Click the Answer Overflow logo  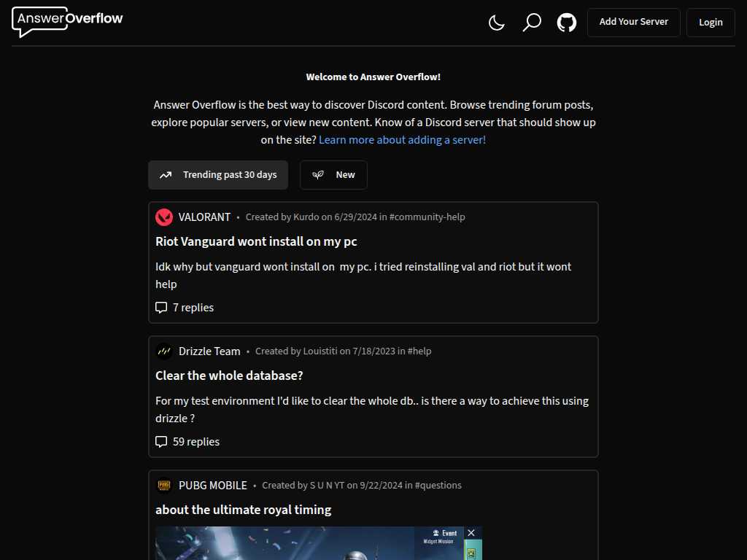(x=67, y=21)
